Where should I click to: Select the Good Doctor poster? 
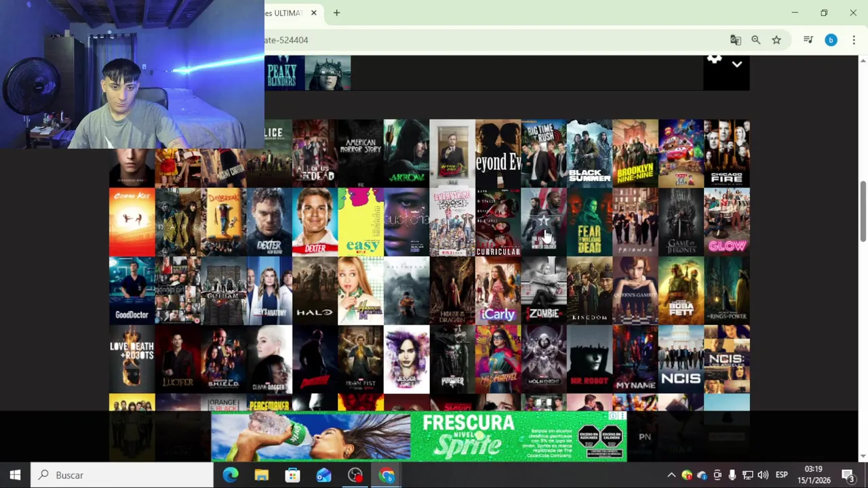click(132, 291)
